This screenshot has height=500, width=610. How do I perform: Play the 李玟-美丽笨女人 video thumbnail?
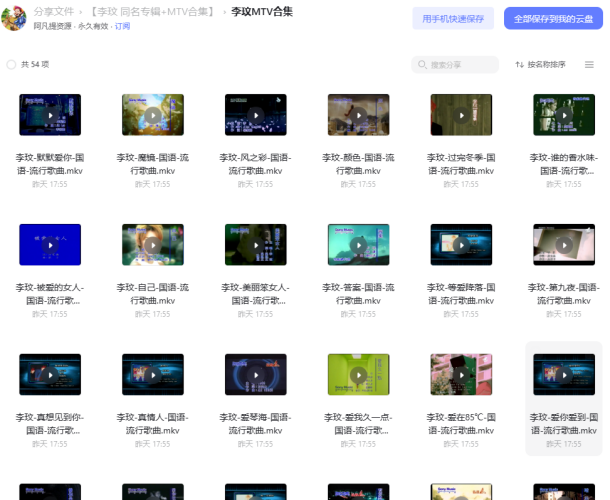(x=256, y=245)
